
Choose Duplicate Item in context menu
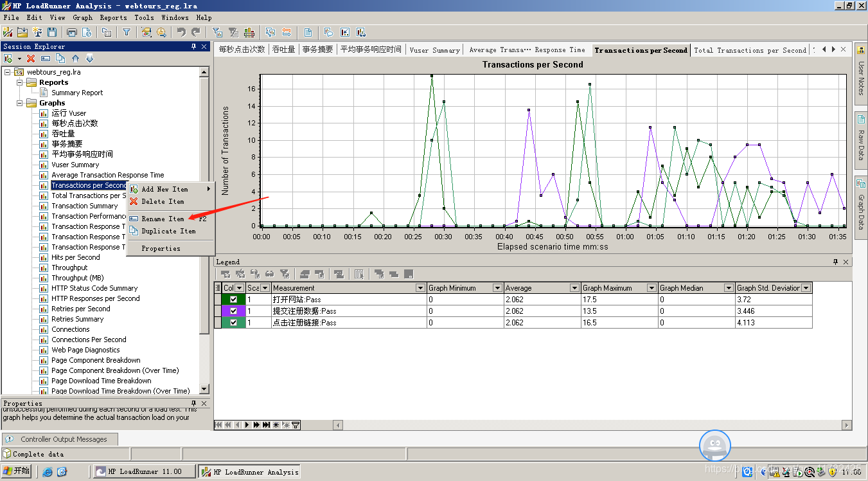point(170,231)
